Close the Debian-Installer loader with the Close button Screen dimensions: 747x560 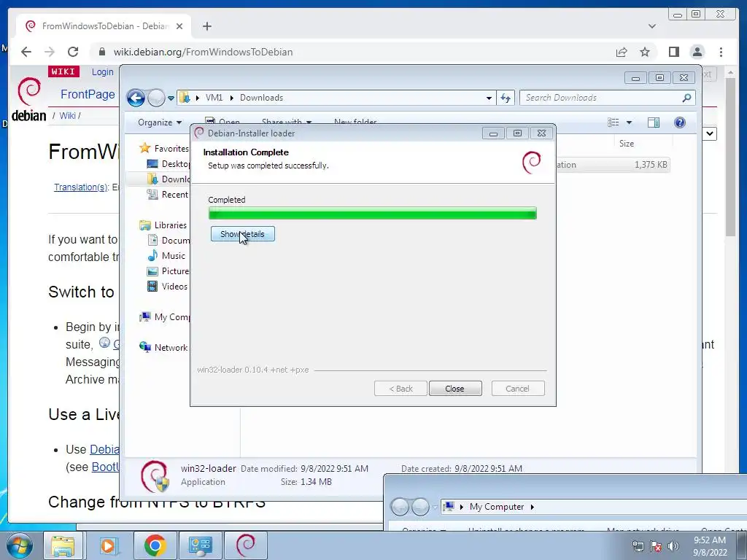455,389
